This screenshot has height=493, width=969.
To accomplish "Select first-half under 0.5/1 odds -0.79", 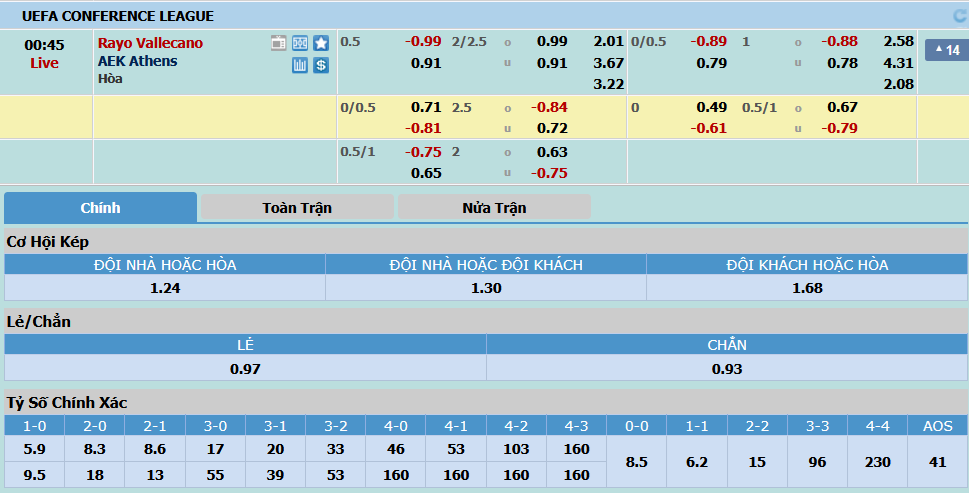I will (x=840, y=129).
